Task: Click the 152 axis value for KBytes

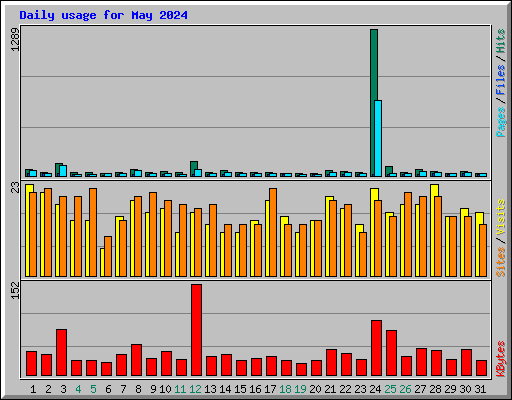Action: point(15,290)
